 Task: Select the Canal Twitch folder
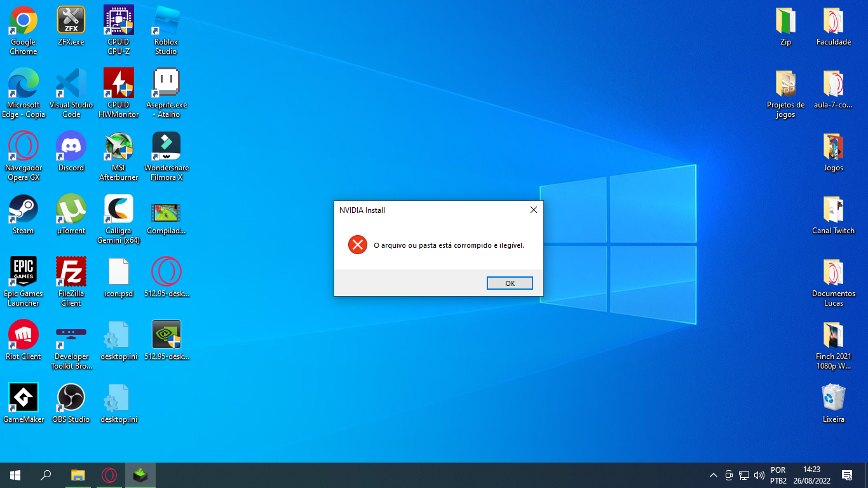[834, 215]
